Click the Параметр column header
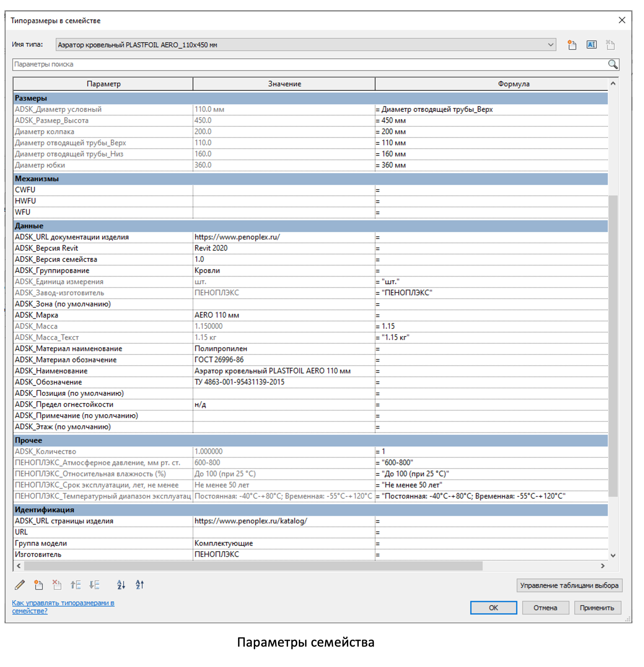The height and width of the screenshot is (667, 644). click(x=103, y=84)
